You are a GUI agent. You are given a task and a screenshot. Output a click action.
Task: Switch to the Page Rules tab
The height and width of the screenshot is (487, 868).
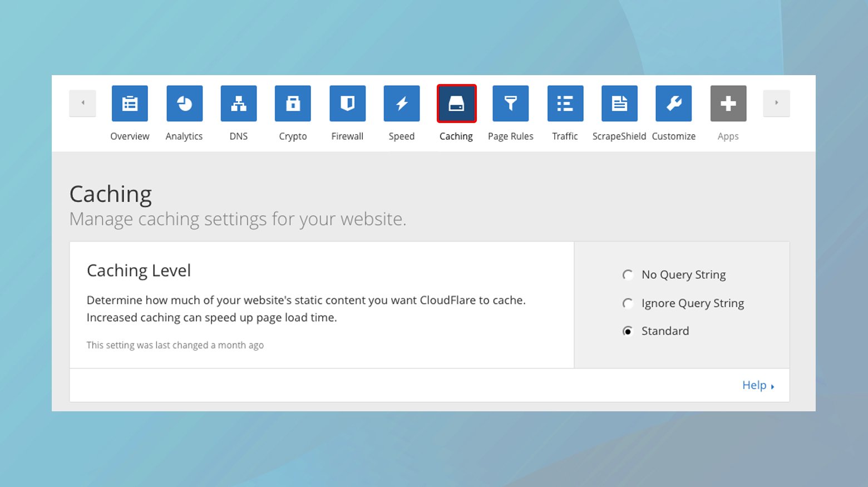pos(510,136)
